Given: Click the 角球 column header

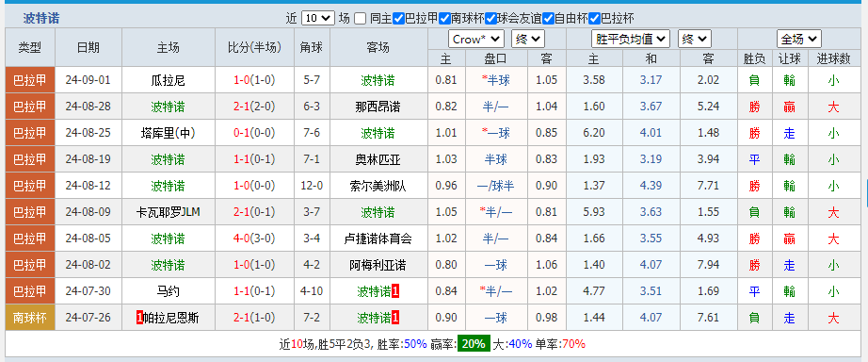Looking at the screenshot, I should click(x=312, y=48).
